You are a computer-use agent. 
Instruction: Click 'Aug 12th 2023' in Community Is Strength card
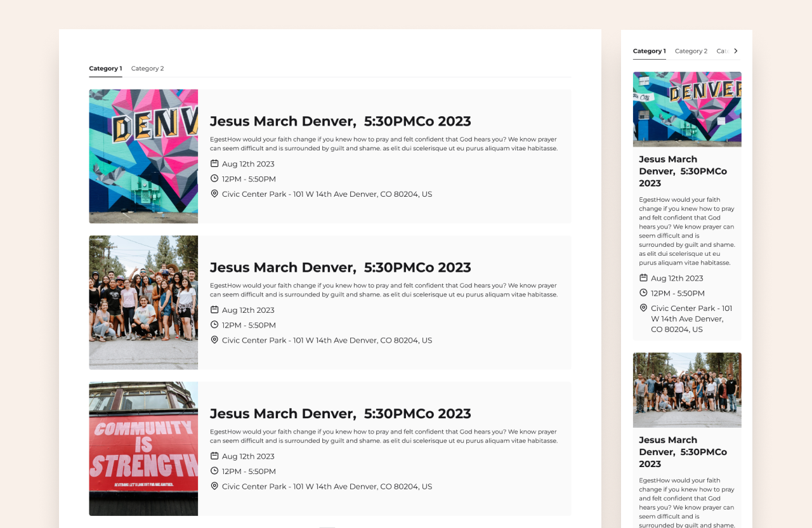tap(248, 456)
